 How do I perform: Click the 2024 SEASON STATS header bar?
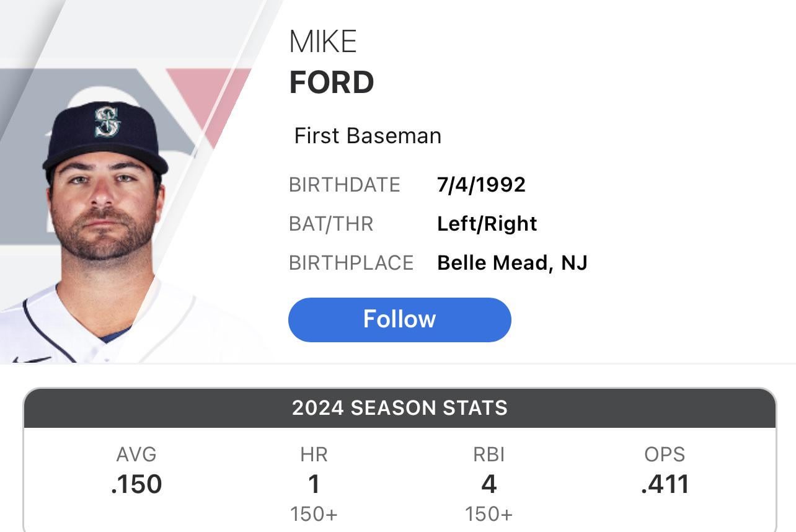(x=398, y=408)
